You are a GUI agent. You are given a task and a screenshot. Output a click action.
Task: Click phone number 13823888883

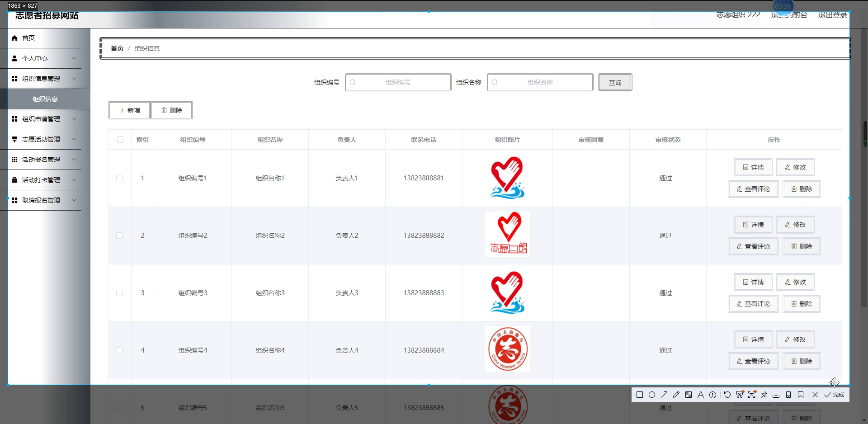424,293
